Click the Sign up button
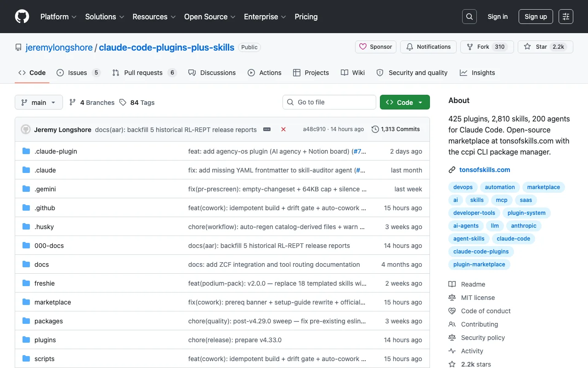This screenshot has height=368, width=588. click(x=536, y=17)
